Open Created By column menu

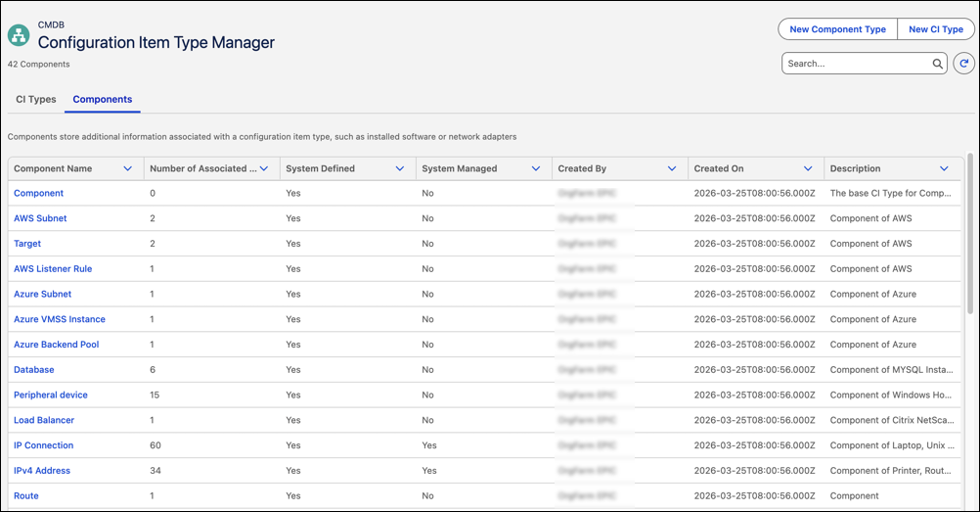(x=672, y=168)
